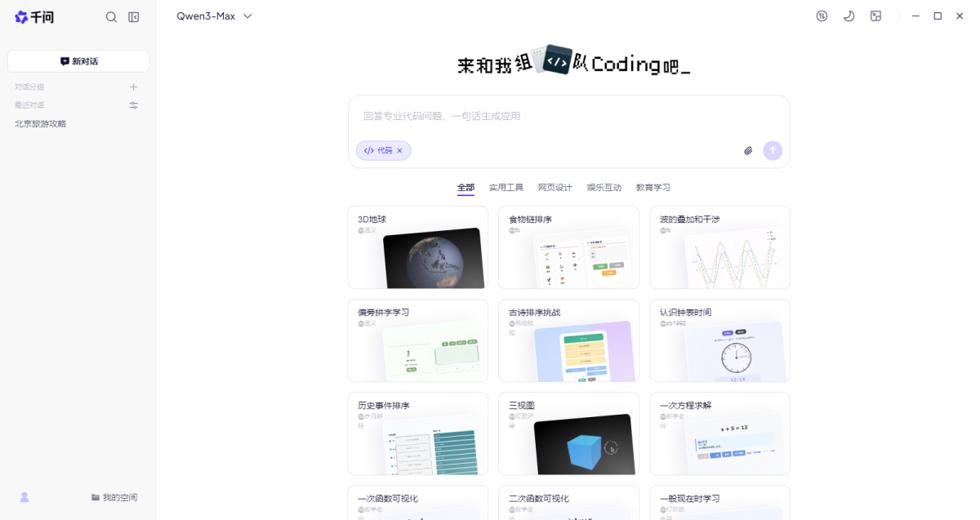Add a conversation group with the plus icon
This screenshot has width=980, height=520.
coord(133,87)
